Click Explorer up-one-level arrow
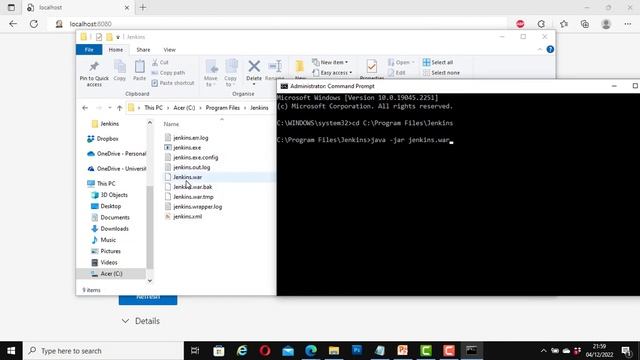Viewport: 640px width, 360px height. click(120, 108)
